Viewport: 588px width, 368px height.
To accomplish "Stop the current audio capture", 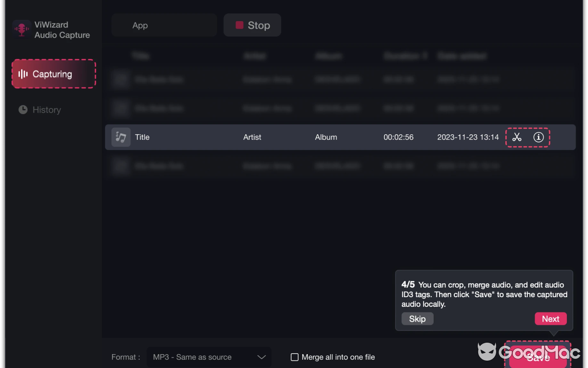I will (x=252, y=25).
